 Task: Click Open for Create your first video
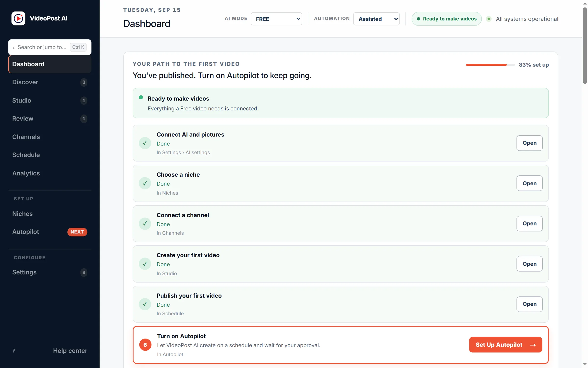pyautogui.click(x=529, y=264)
